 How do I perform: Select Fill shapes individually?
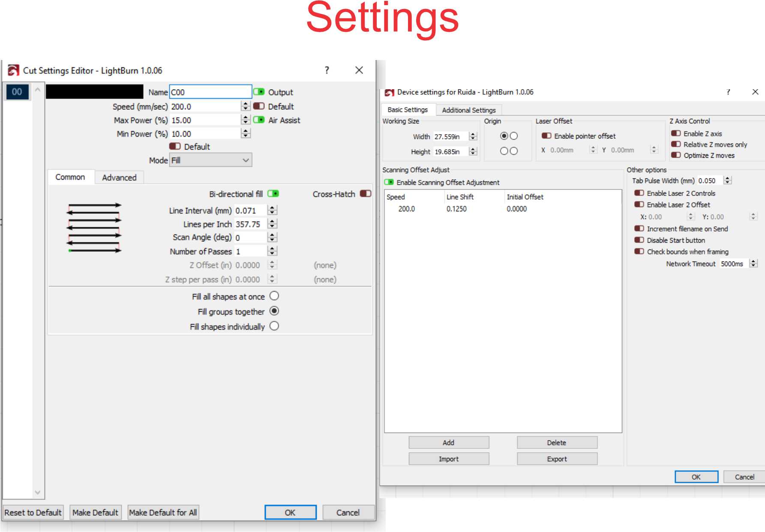pyautogui.click(x=274, y=326)
